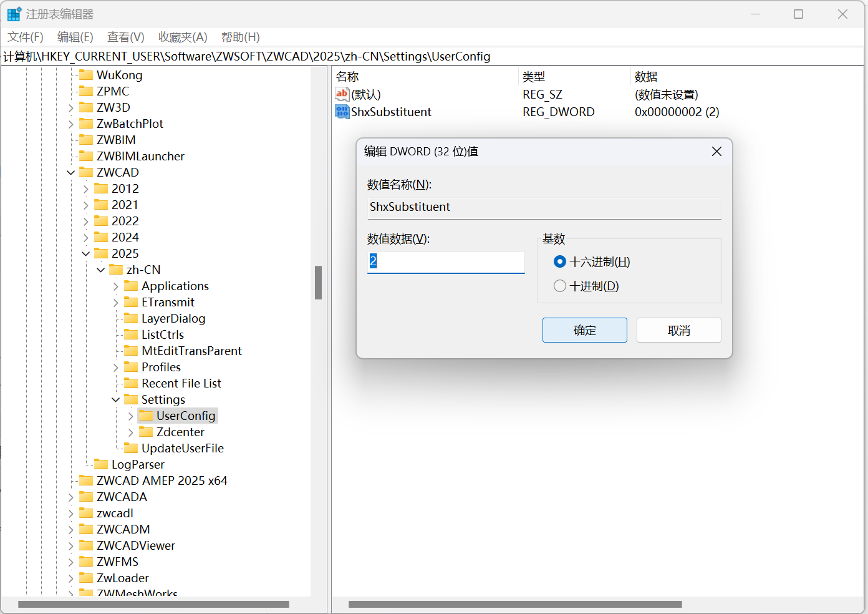Screen dimensions: 868x614
Task: Click the ZWBIM folder icon
Action: (86, 140)
